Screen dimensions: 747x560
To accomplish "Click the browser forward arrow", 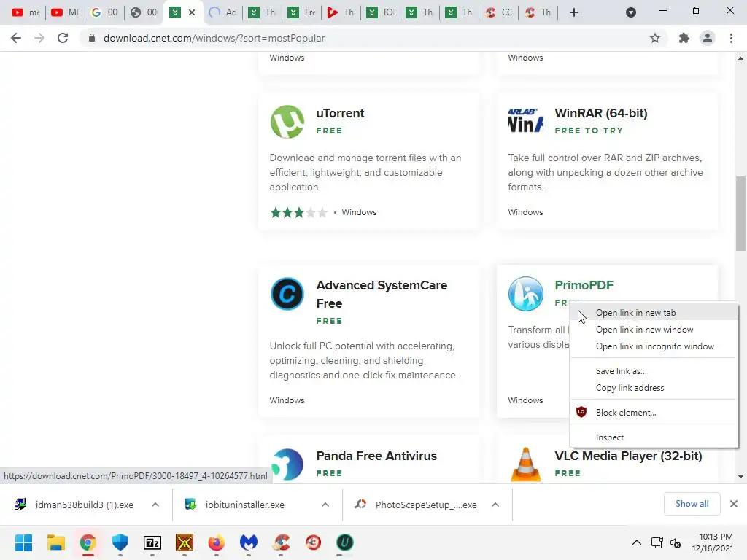I will click(39, 38).
